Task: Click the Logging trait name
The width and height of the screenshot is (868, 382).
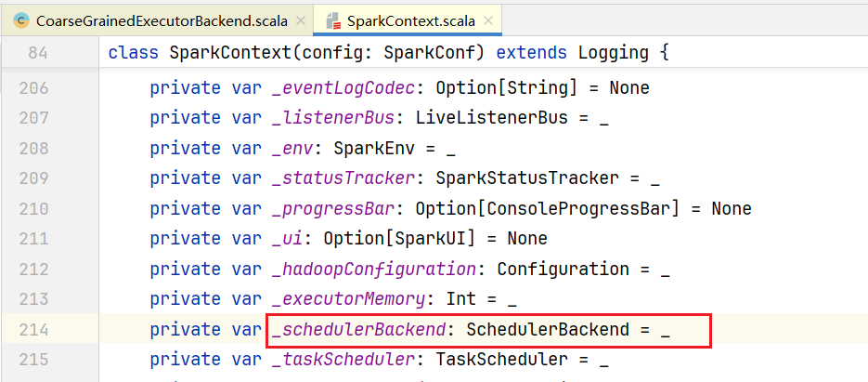Action: [613, 53]
